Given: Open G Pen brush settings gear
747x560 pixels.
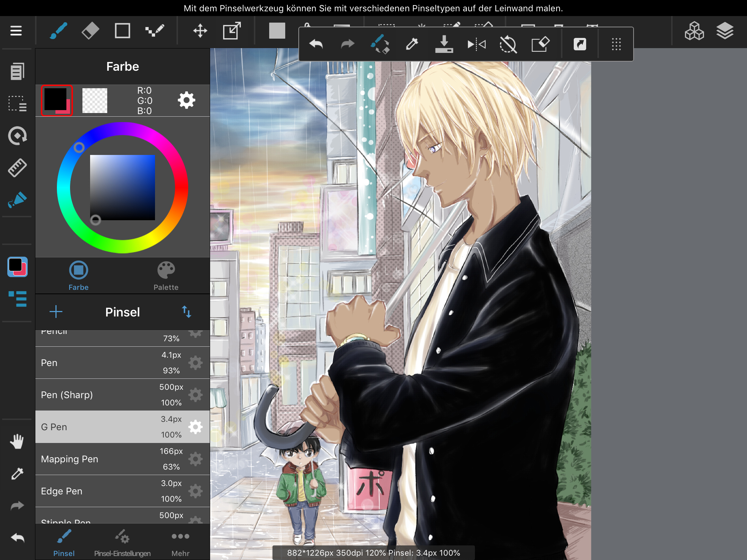Looking at the screenshot, I should [x=196, y=427].
